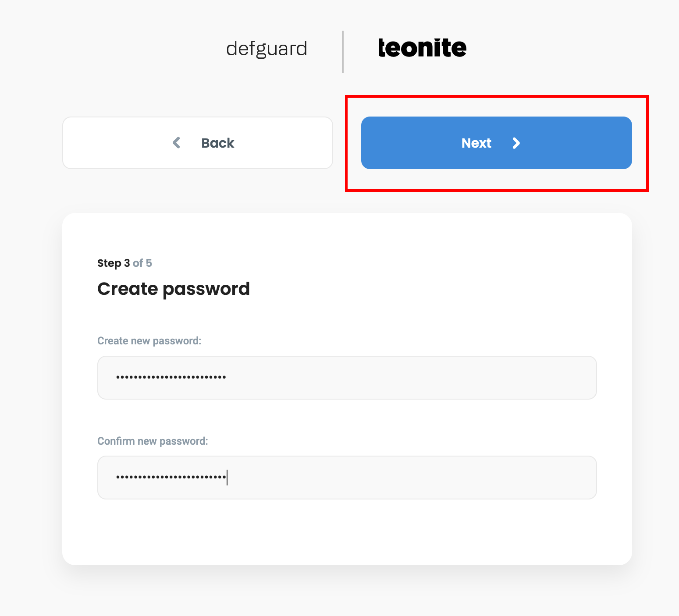
Task: Click the "Create password" heading
Action: pos(174,289)
